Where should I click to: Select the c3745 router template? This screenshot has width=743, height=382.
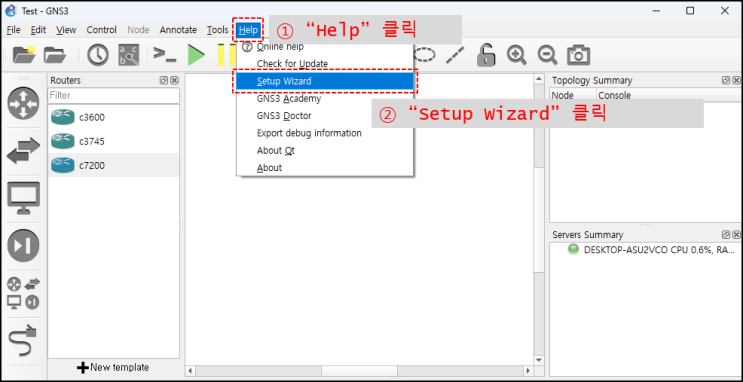point(114,141)
